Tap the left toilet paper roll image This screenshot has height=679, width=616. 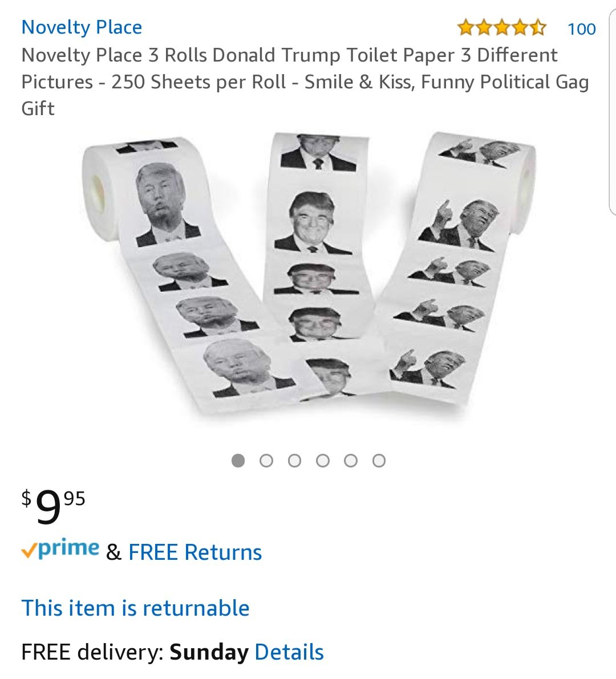click(182, 269)
